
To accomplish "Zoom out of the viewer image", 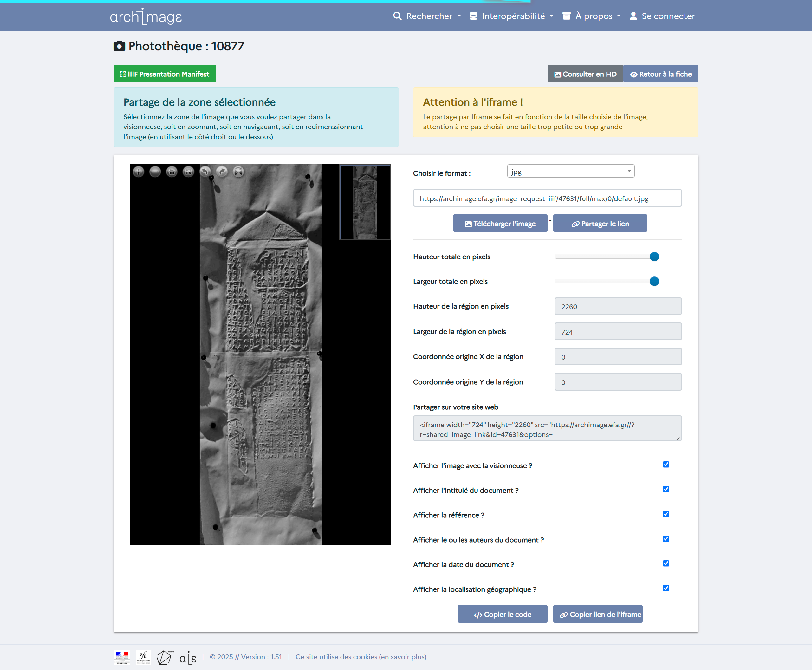I will tap(155, 172).
